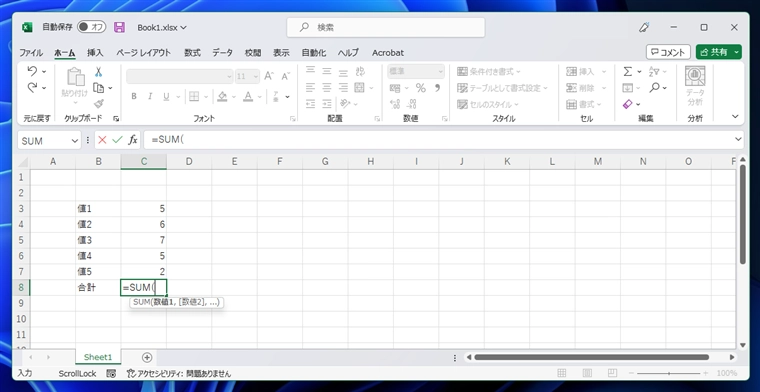The image size is (760, 392).
Task: Open the number format dropdown
Action: point(440,72)
